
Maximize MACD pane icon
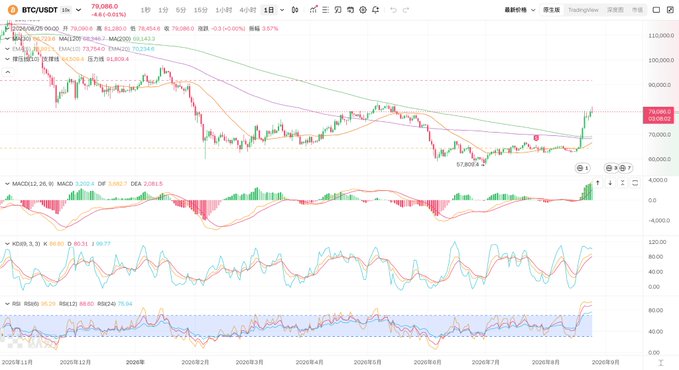(635, 183)
